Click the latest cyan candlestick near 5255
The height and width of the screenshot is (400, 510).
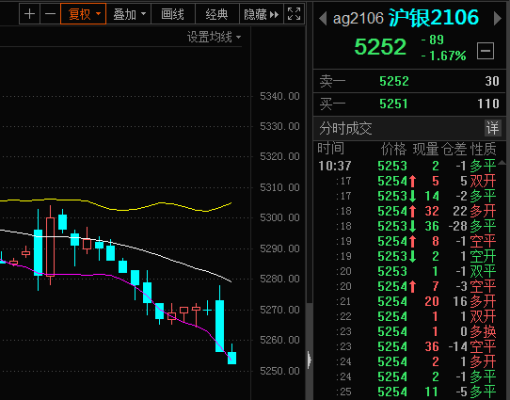coord(232,358)
